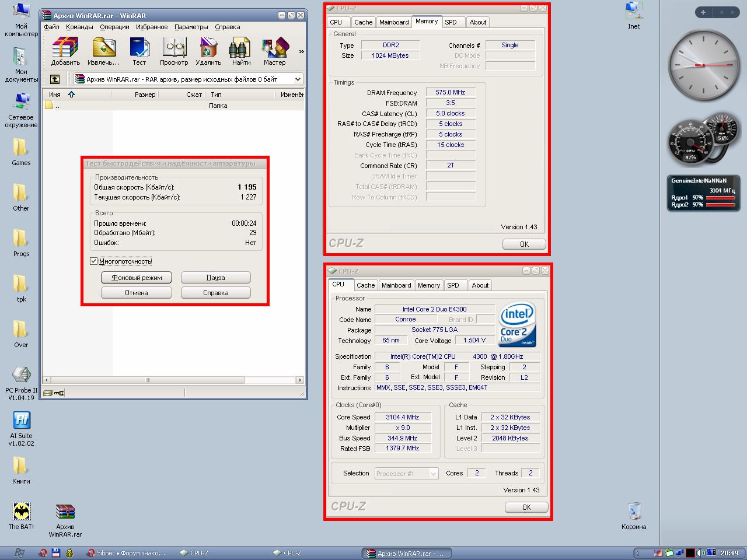Viewport: 747px width, 560px height.
Task: Click the Отмена button
Action: coord(137,293)
